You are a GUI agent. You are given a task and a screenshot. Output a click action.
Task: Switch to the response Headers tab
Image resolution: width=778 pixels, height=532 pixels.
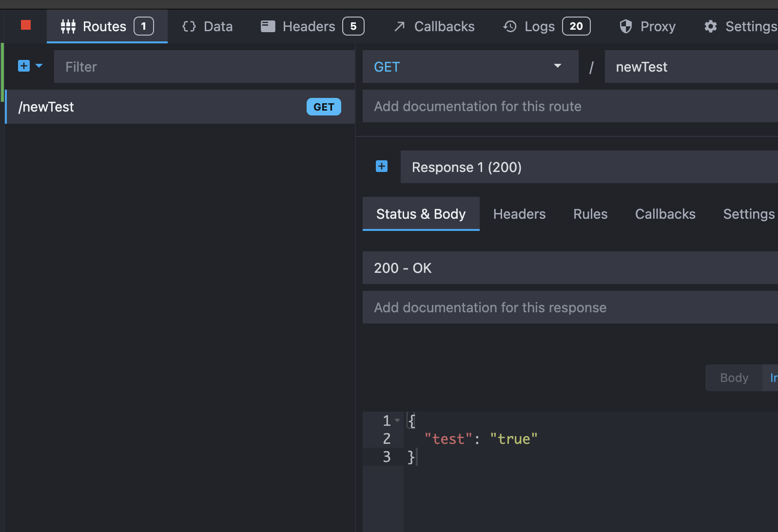coord(520,214)
